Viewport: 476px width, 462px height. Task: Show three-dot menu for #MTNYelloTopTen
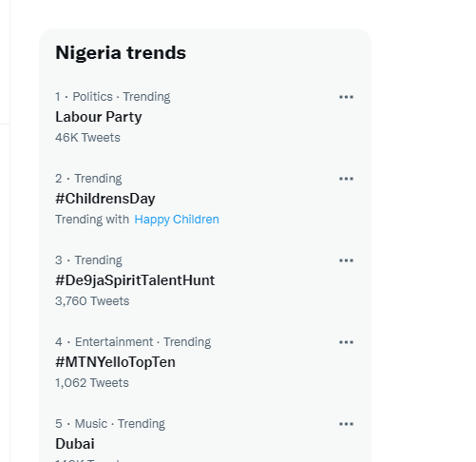[346, 342]
